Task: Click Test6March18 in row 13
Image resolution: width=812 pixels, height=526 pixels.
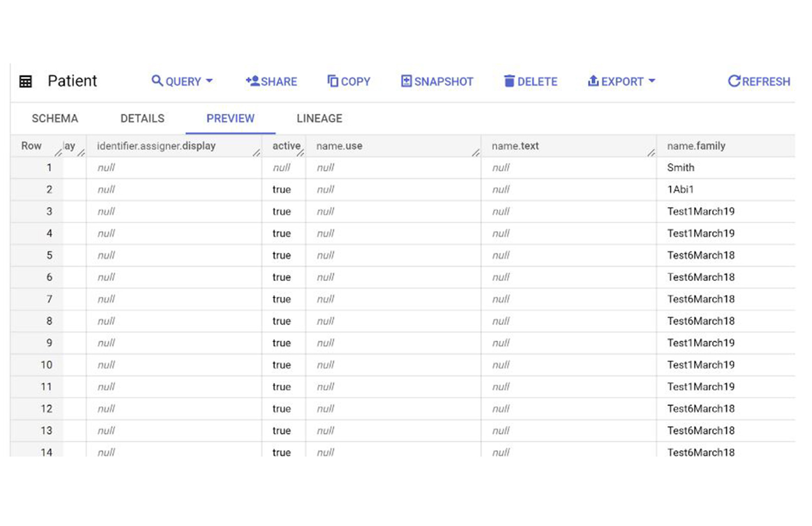Action: [x=701, y=431]
